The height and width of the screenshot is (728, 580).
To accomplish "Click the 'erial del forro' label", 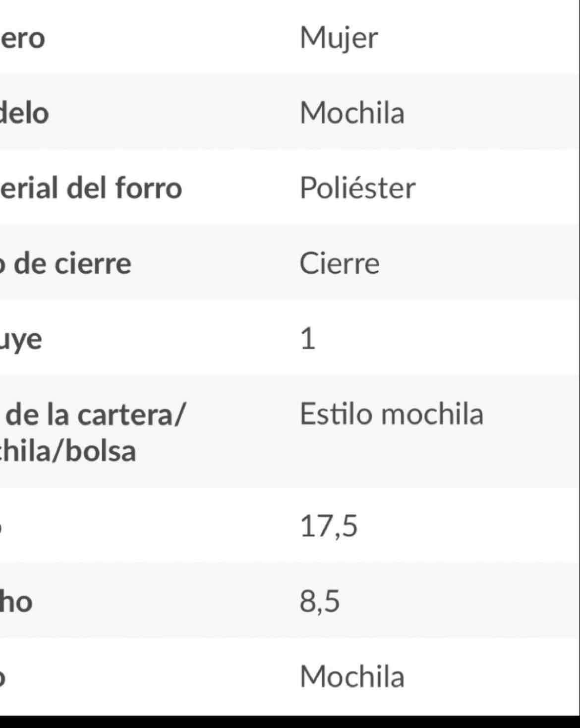I will (91, 188).
